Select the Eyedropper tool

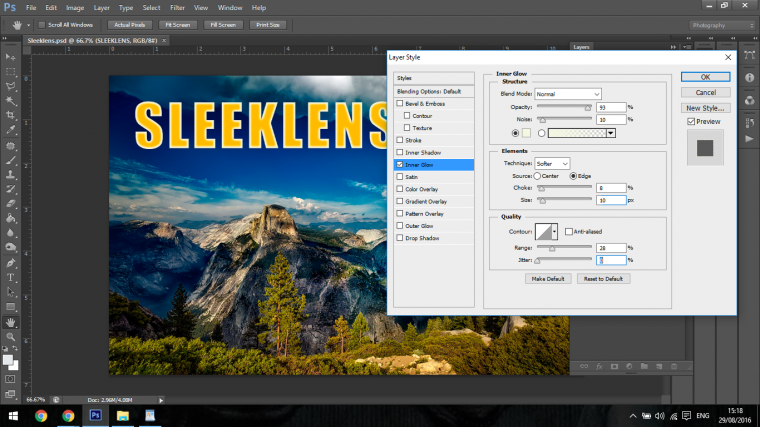coord(10,130)
